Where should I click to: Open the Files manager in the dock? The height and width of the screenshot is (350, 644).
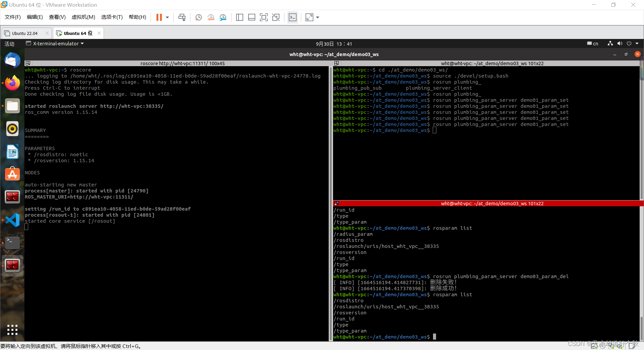(x=12, y=106)
